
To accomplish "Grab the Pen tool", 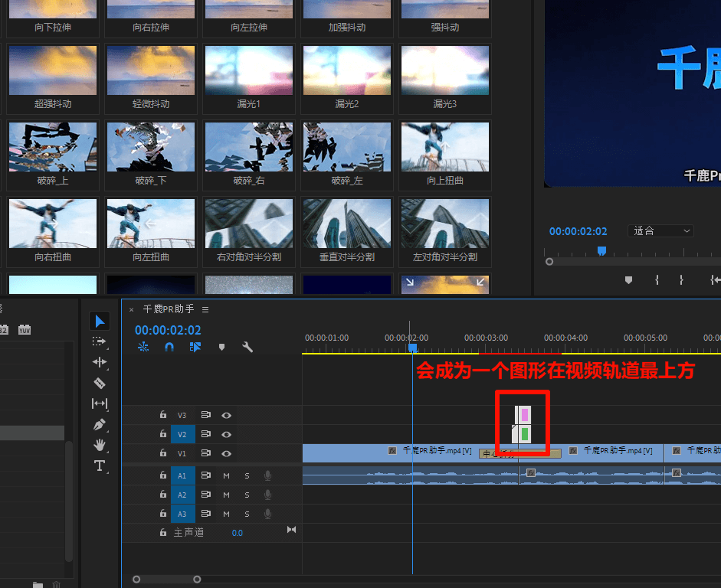I will [100, 423].
